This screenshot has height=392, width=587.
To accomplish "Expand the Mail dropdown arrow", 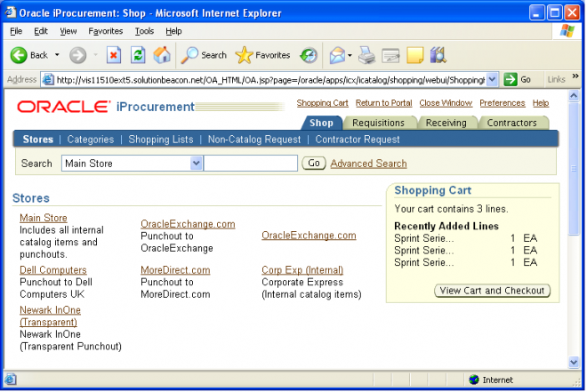I will click(350, 56).
